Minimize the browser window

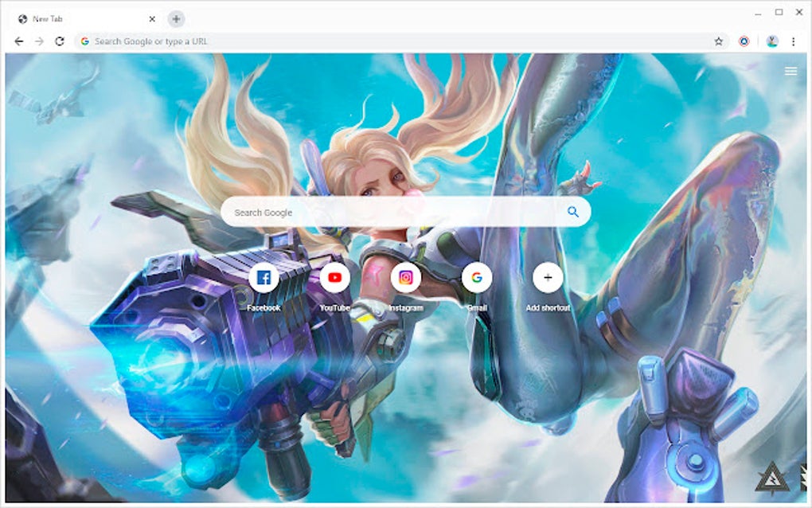tap(758, 13)
